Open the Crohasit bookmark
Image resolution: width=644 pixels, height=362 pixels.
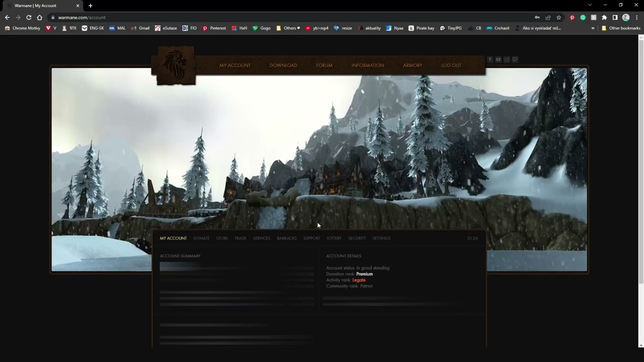point(498,28)
